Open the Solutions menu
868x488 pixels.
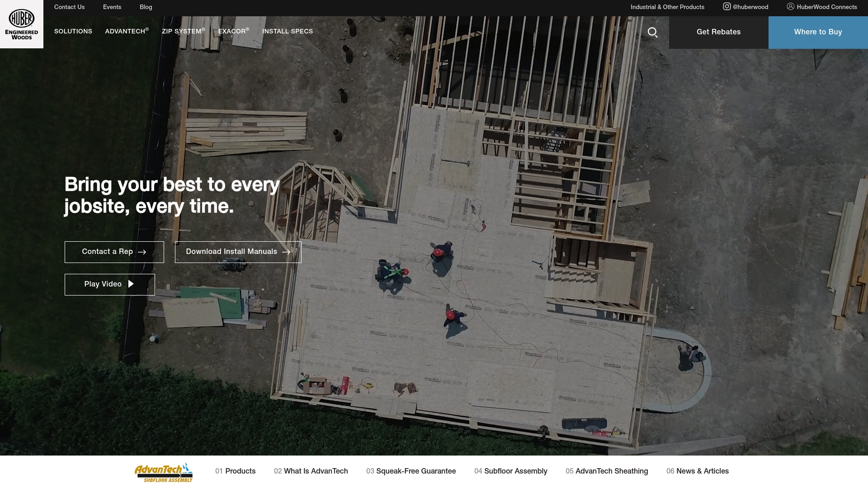[x=73, y=31]
